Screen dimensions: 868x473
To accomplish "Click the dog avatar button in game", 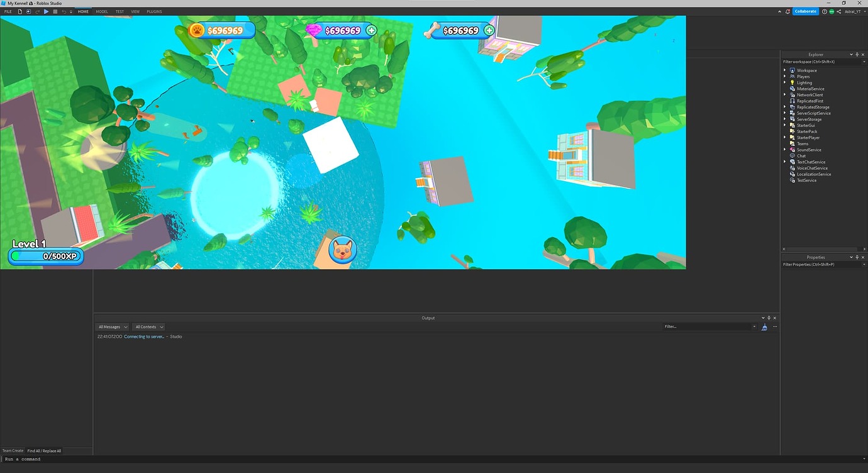I will [x=343, y=250].
